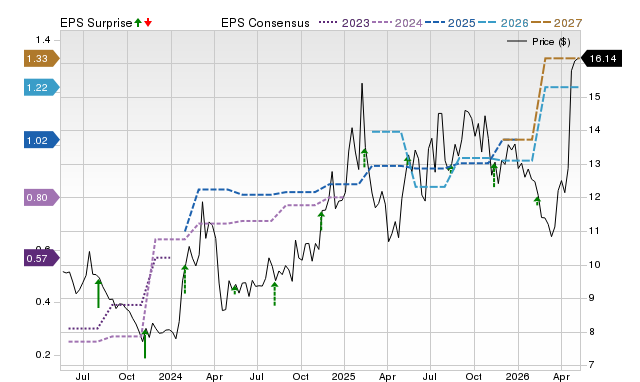Click the 2026 label on time axis

click(x=518, y=377)
